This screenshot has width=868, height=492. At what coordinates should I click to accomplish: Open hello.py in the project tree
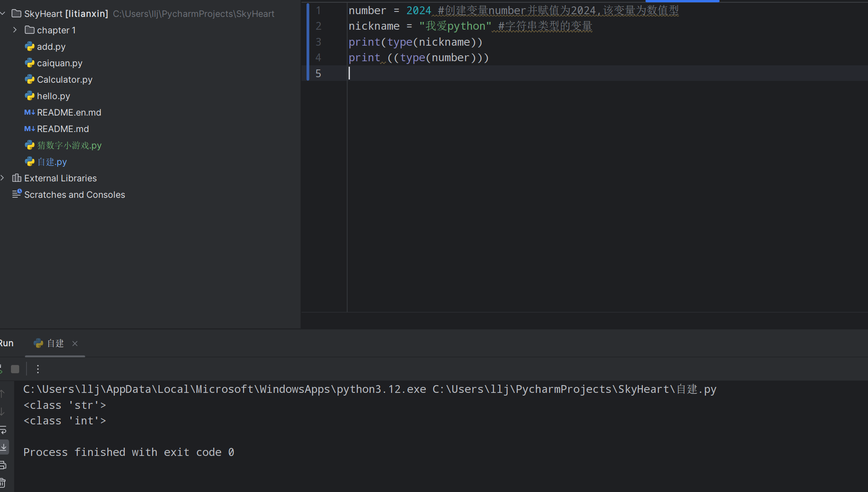click(53, 96)
